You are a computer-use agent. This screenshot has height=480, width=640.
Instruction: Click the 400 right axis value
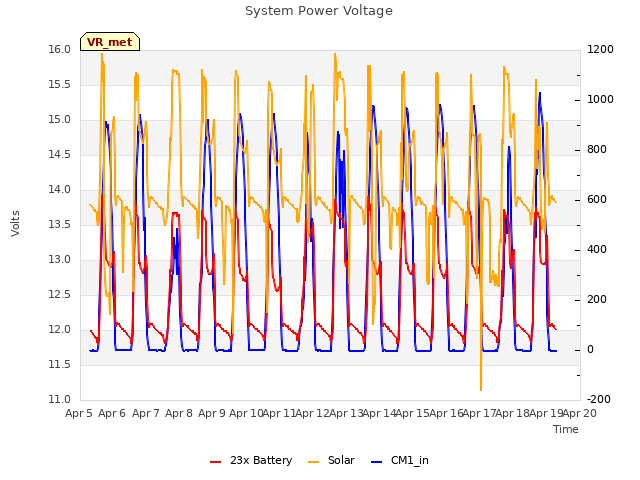point(597,250)
